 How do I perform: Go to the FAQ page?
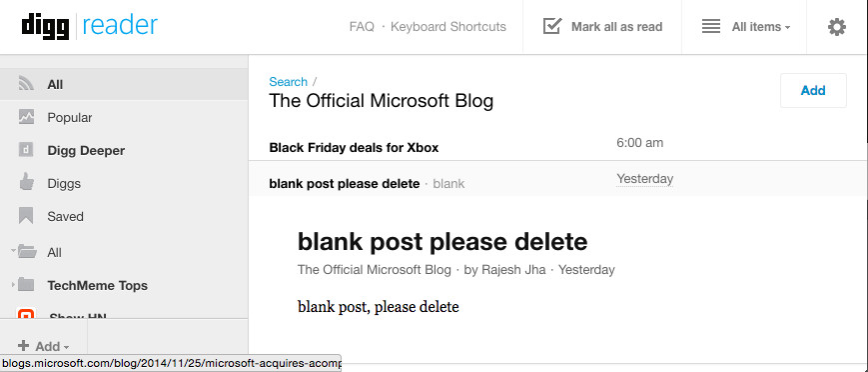pos(362,27)
